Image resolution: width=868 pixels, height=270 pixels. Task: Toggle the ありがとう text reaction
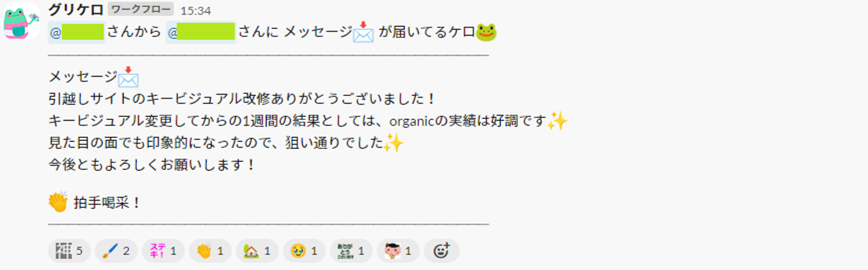point(351,251)
